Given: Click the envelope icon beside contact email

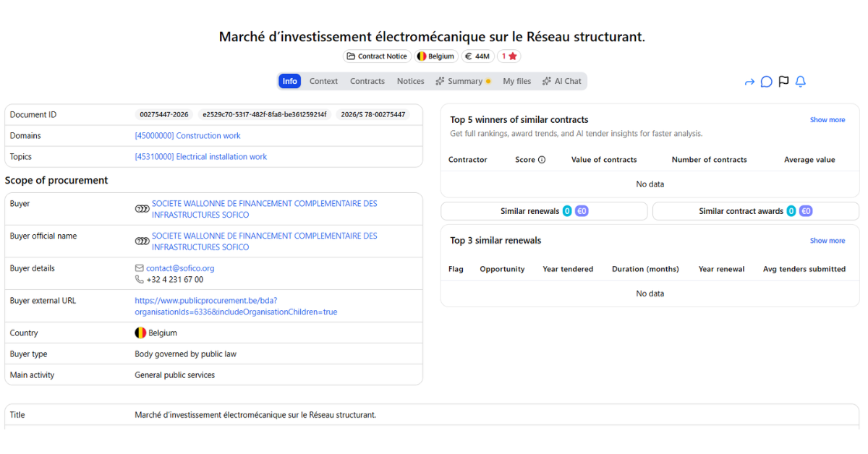Looking at the screenshot, I should point(140,268).
